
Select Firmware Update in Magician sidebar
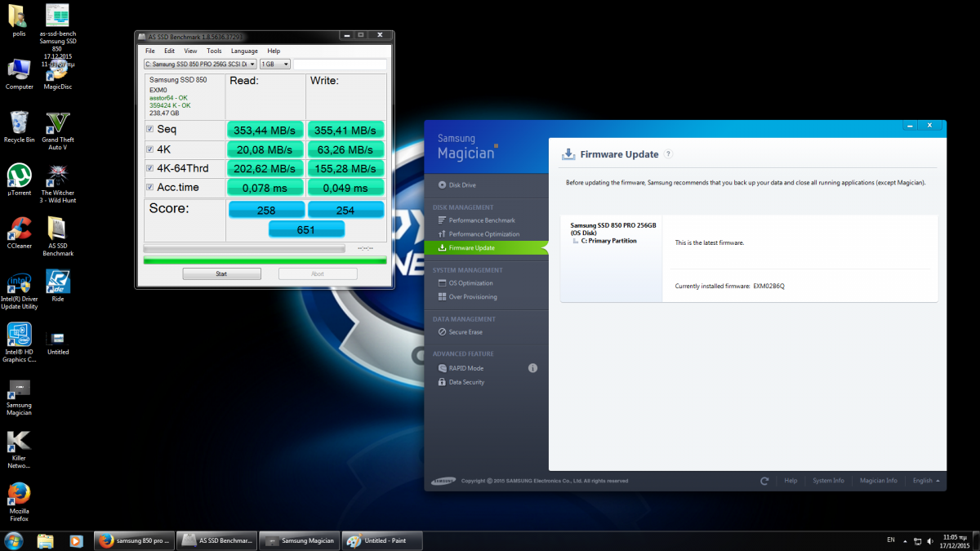pos(487,247)
